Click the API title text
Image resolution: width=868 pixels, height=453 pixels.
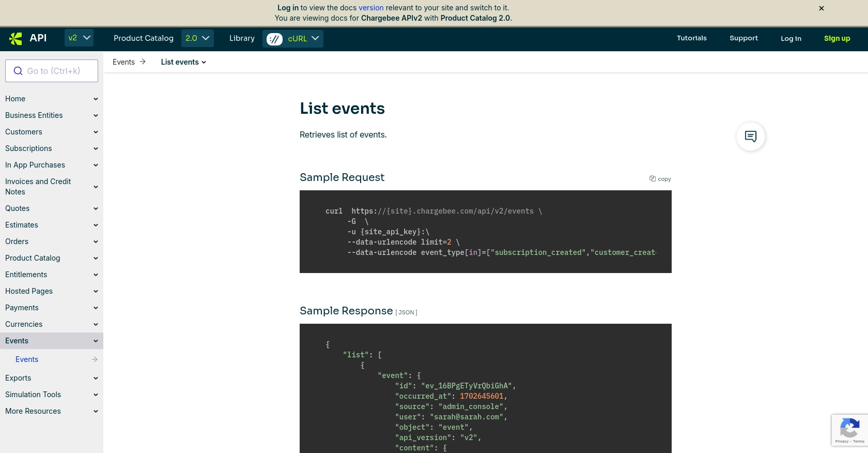[38, 38]
